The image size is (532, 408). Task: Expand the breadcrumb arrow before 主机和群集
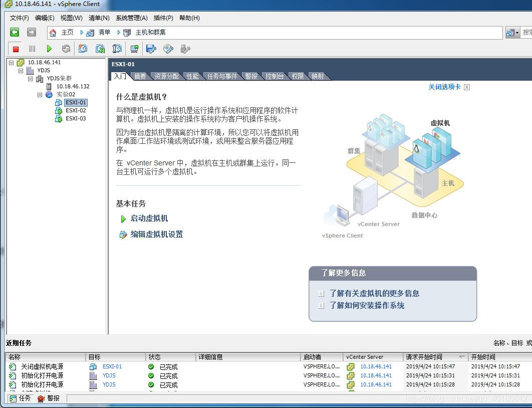click(x=118, y=32)
